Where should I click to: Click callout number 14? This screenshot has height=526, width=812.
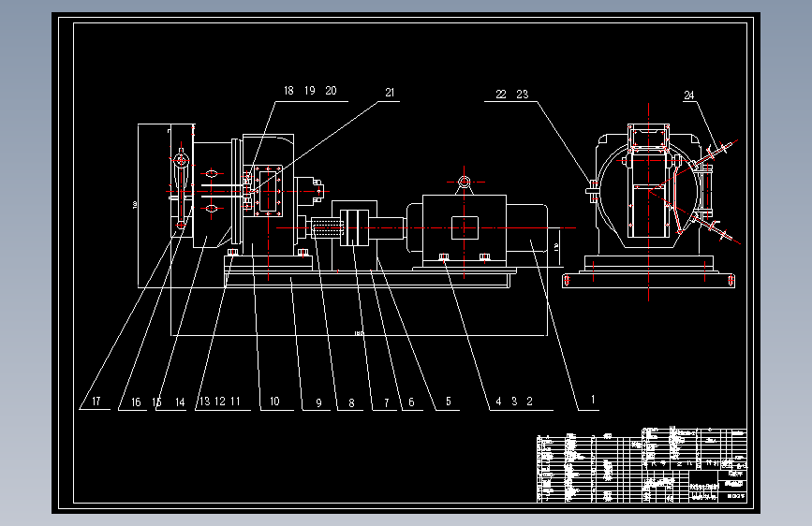tap(180, 402)
